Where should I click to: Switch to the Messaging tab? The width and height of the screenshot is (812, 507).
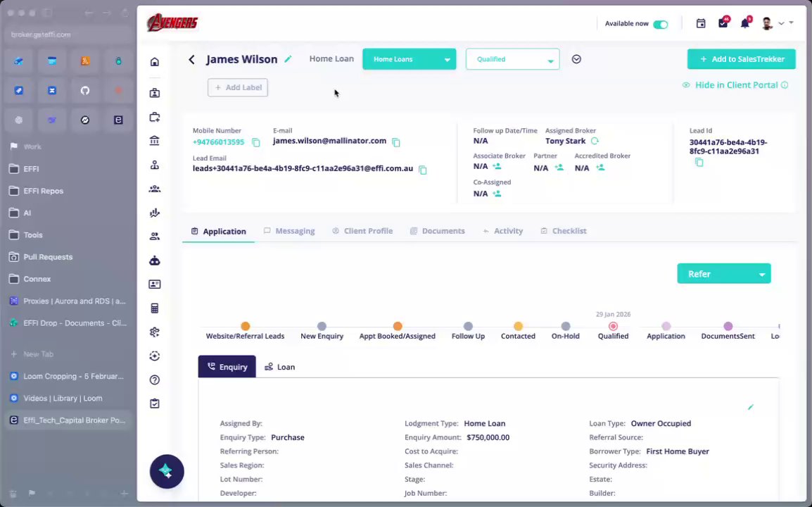289,231
